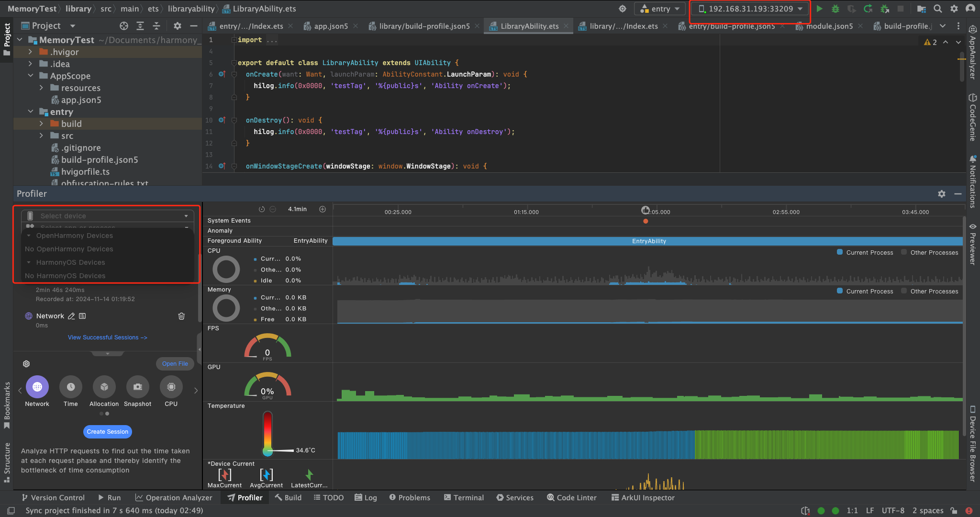This screenshot has height=517, width=980.
Task: Open the Version Control tool window
Action: [x=53, y=497]
